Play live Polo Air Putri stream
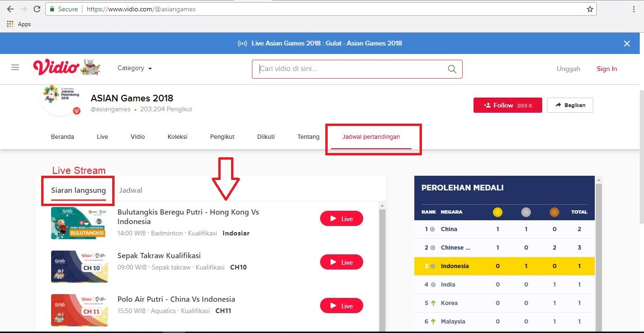This screenshot has width=644, height=333. click(341, 306)
